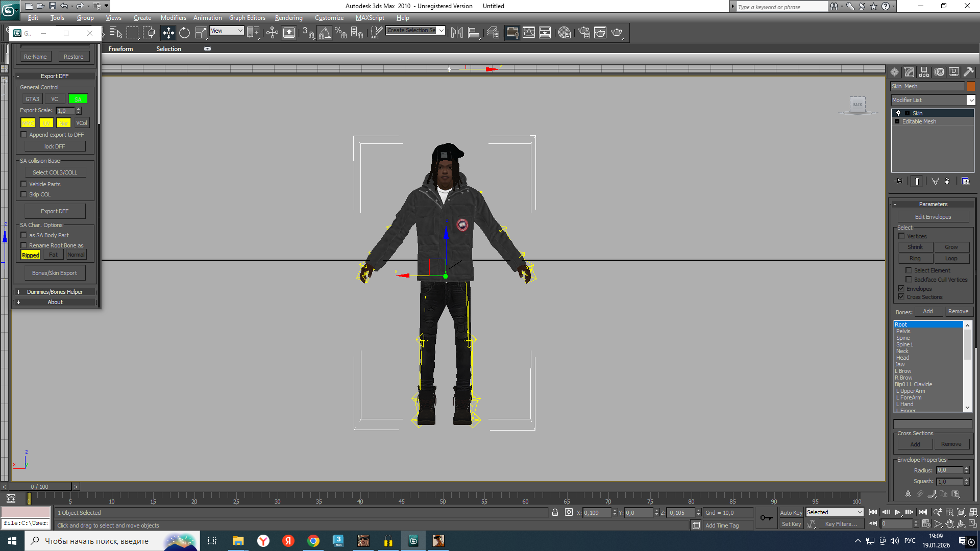Screen dimensions: 980x551
Task: Open the Hierarchy panel tab icon
Action: pyautogui.click(x=924, y=72)
